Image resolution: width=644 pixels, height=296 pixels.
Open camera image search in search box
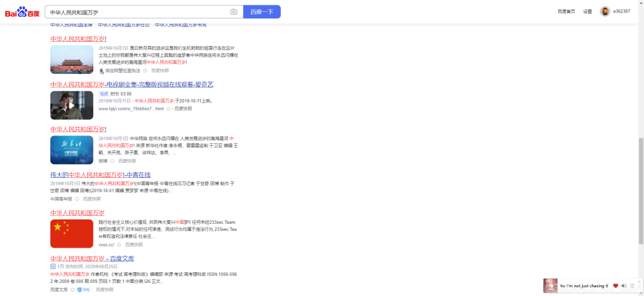coord(234,12)
